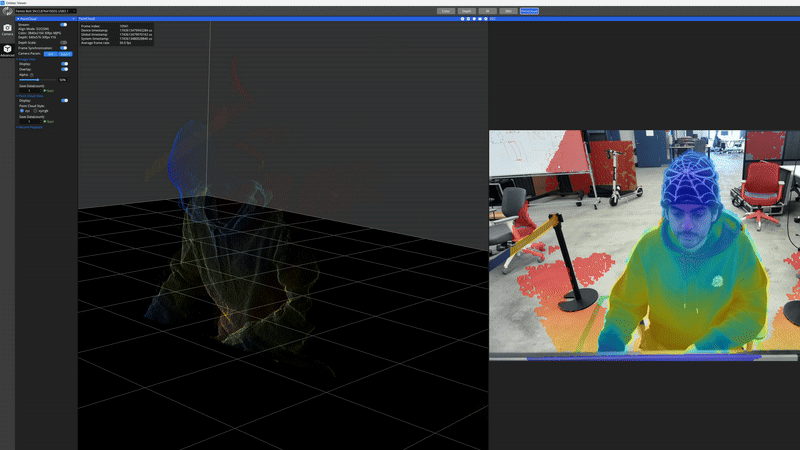Click the Camera Param Get button

point(51,54)
